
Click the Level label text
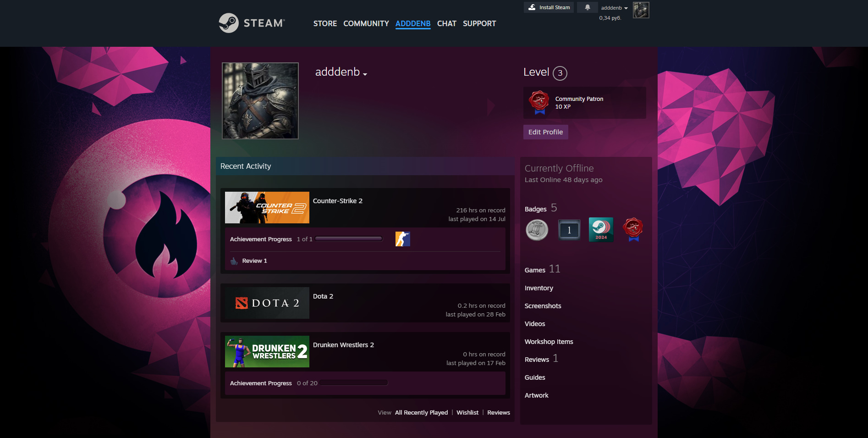pos(536,72)
